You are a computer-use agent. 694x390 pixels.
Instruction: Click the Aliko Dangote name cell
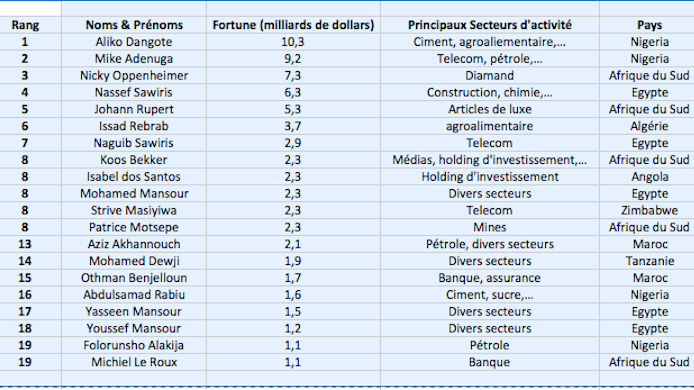tap(134, 42)
